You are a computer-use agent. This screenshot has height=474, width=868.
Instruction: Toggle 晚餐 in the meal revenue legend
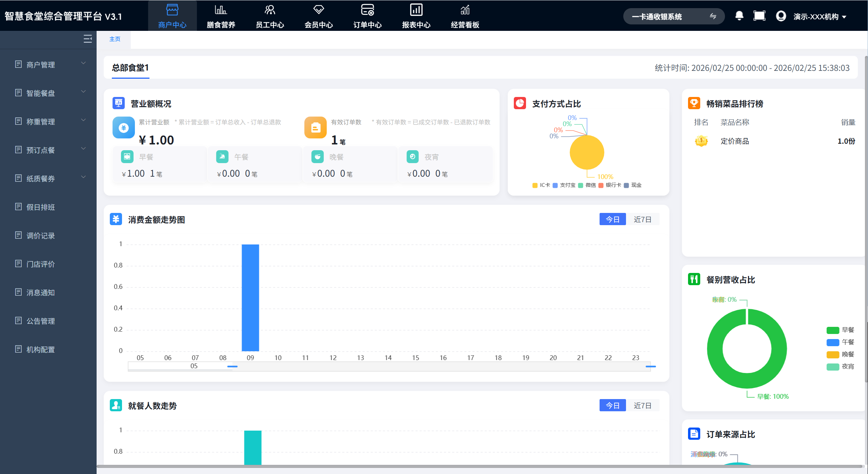pyautogui.click(x=840, y=354)
